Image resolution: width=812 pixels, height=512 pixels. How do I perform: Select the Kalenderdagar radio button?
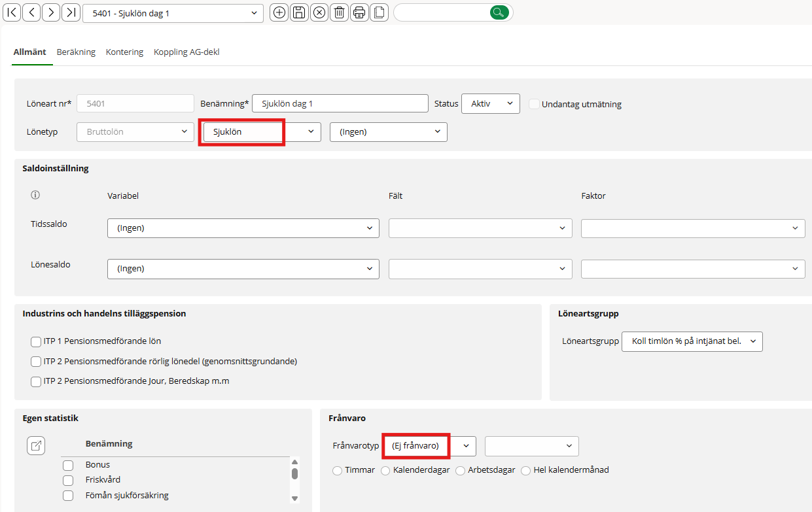pos(385,470)
